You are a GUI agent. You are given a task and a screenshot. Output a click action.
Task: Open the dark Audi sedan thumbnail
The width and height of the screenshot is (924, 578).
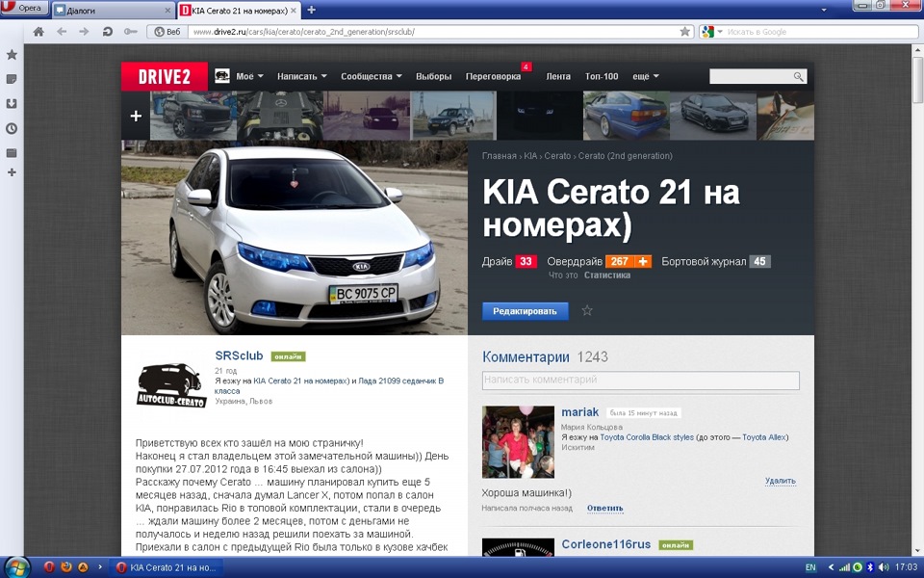[x=713, y=116]
